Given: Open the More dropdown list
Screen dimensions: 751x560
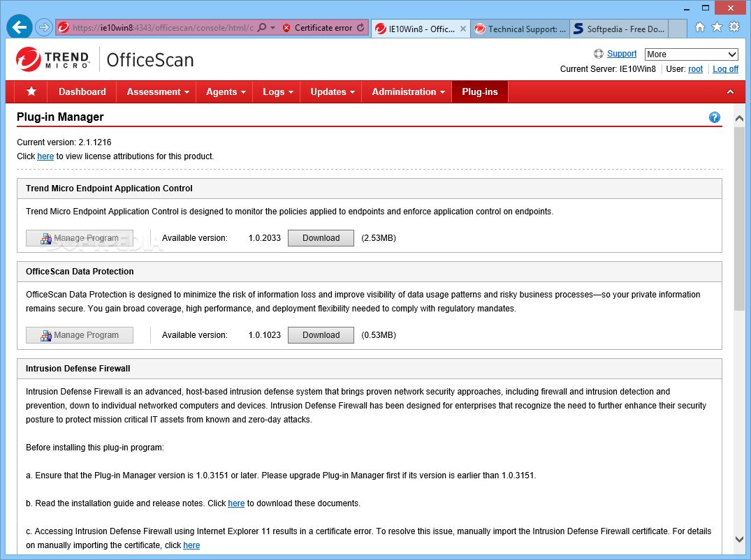Looking at the screenshot, I should click(692, 54).
